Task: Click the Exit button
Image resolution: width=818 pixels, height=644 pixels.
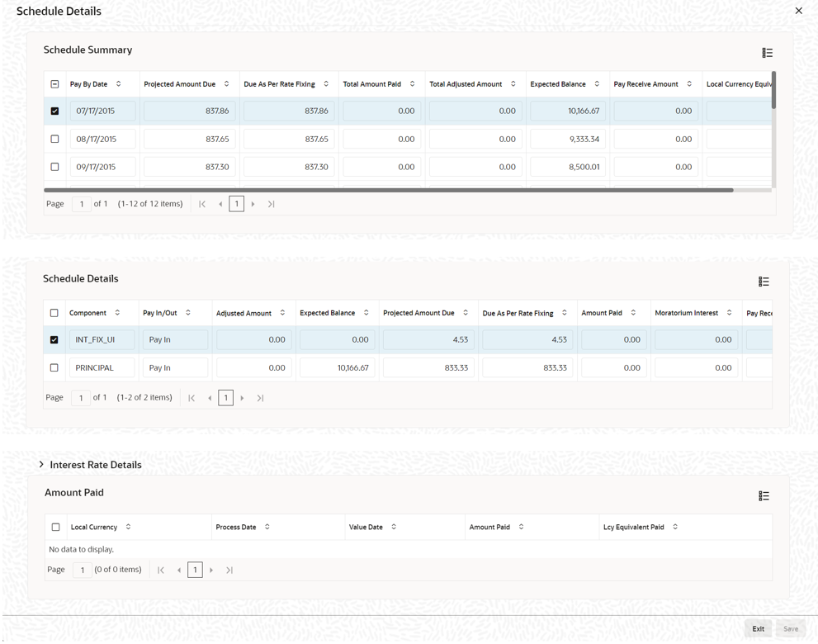Action: (x=758, y=629)
